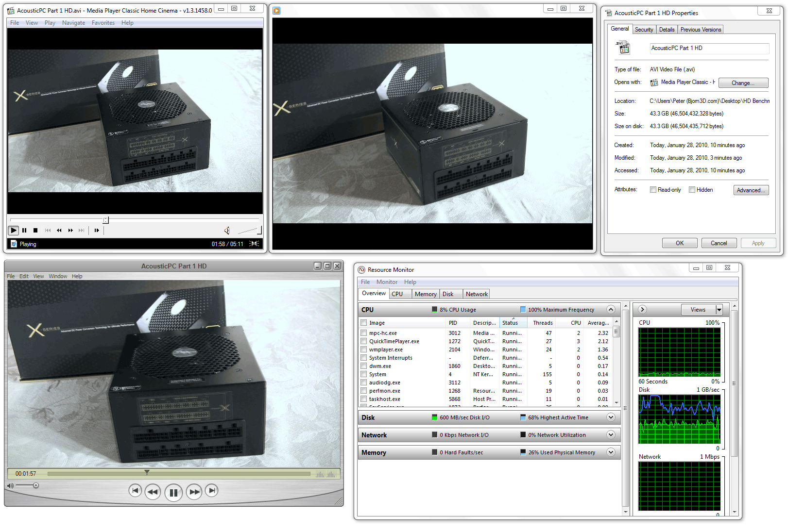This screenshot has height=532, width=788.
Task: Click the QuickTime timeline playhead marker
Action: [147, 472]
